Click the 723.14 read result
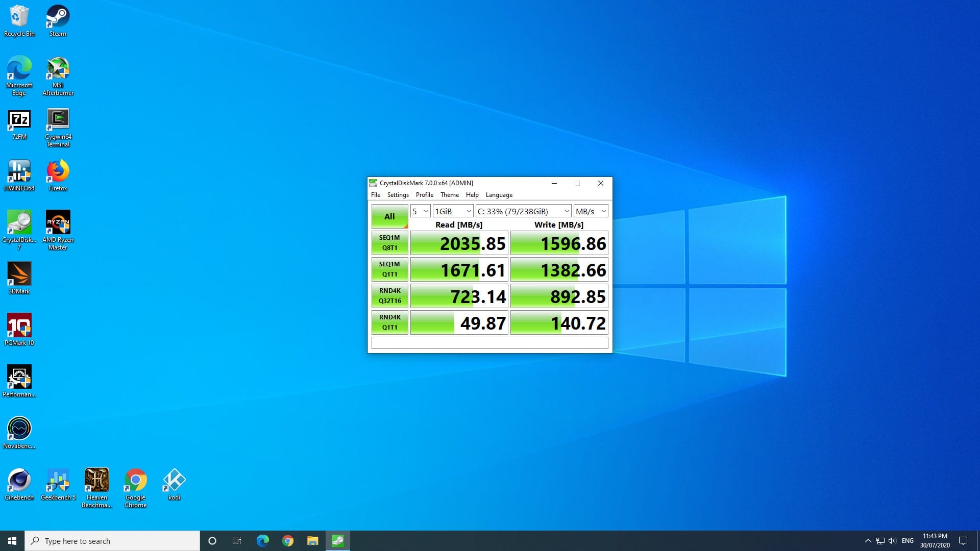The height and width of the screenshot is (551, 980). click(459, 296)
